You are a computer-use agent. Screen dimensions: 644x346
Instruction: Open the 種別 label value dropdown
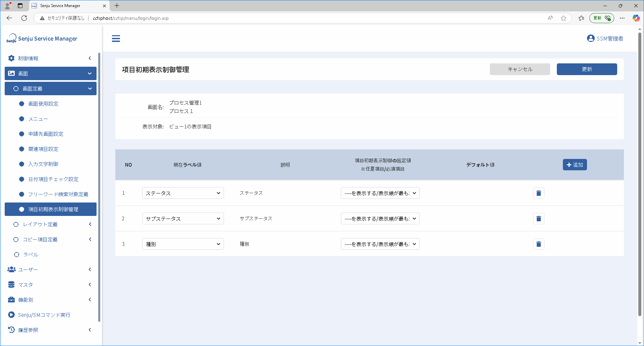pos(183,244)
